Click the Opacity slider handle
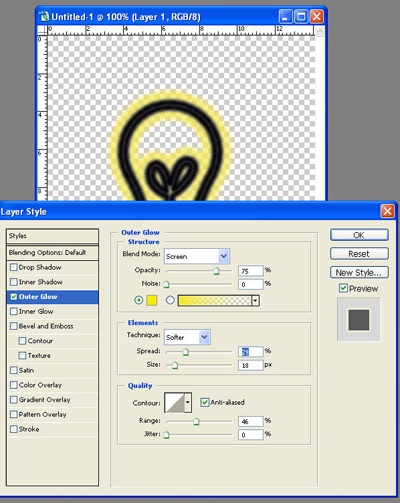This screenshot has height=503, width=400. (216, 271)
